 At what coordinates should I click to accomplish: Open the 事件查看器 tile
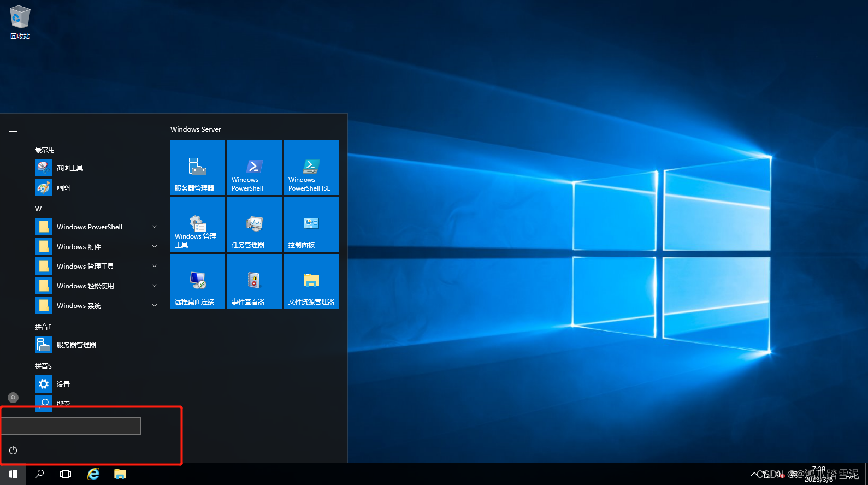point(255,281)
